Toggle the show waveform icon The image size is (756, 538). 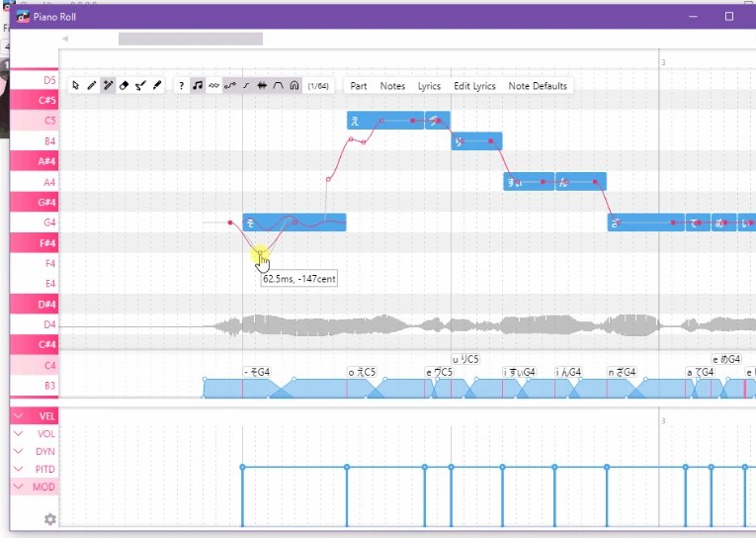click(262, 85)
